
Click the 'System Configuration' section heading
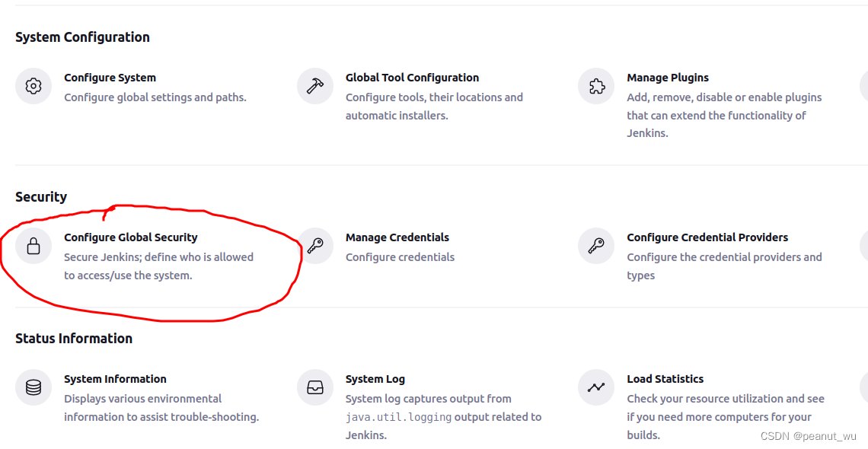coord(82,37)
